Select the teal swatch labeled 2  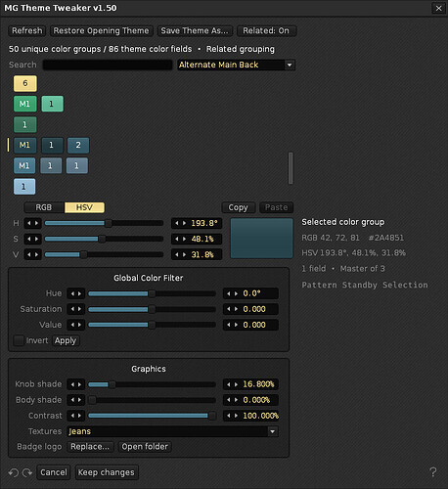[x=78, y=145]
